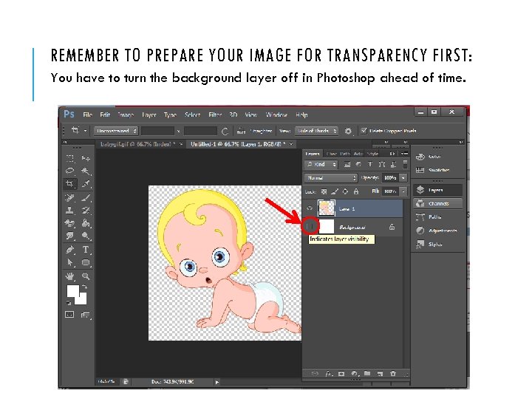Viewport: 532px width, 399px height.
Task: Link layers with chain icon
Action: coord(315,374)
